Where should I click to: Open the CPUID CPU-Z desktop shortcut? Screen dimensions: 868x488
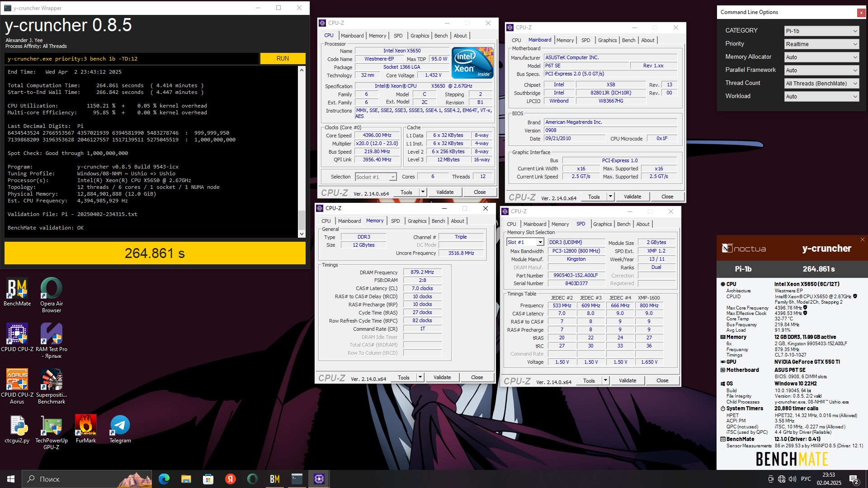[17, 338]
